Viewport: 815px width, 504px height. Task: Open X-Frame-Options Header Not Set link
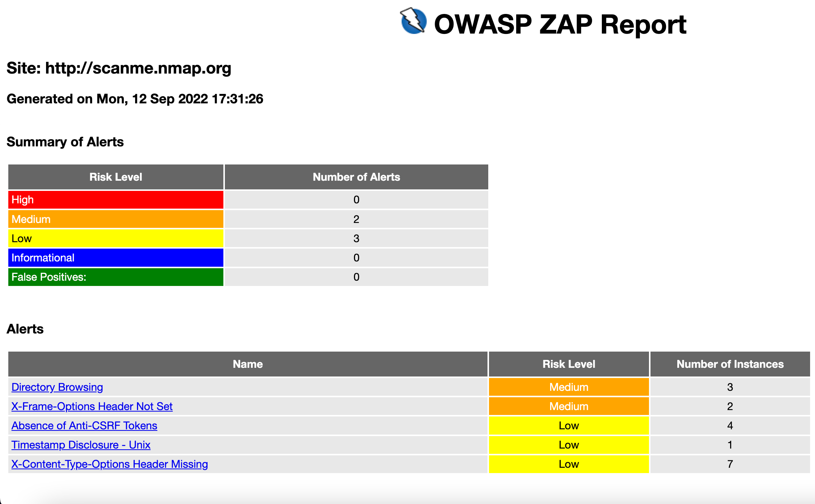click(92, 406)
